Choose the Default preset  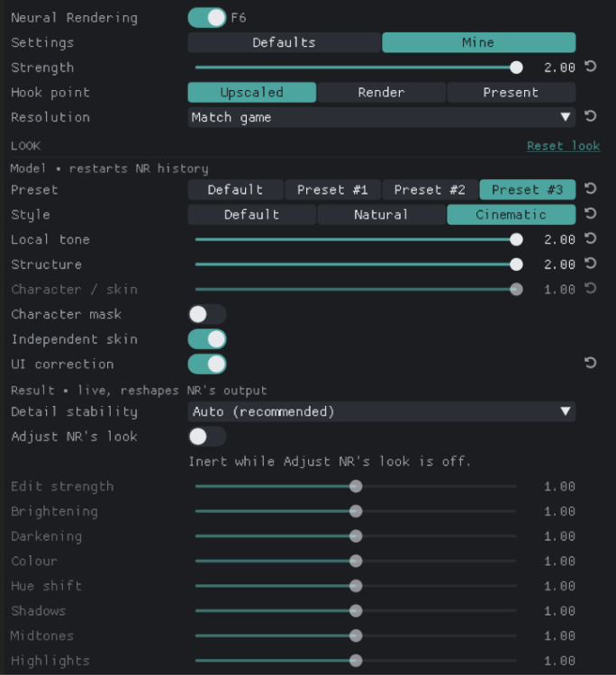pos(236,190)
